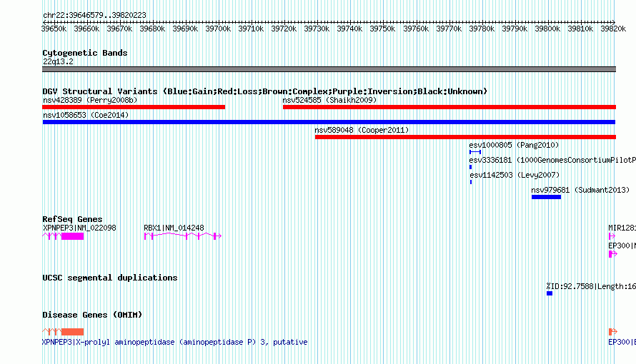The height and width of the screenshot is (364, 636).
Task: Click the 22q13.2 cytogenetic band bar
Action: point(329,69)
